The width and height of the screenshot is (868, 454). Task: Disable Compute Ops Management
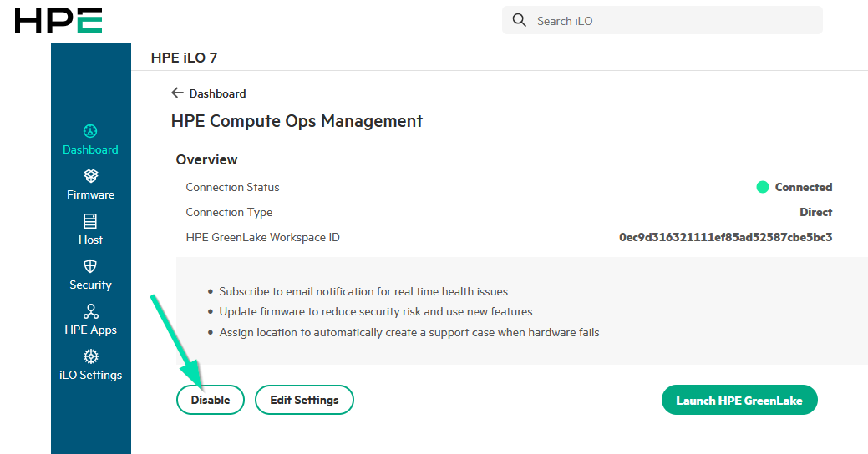[211, 400]
